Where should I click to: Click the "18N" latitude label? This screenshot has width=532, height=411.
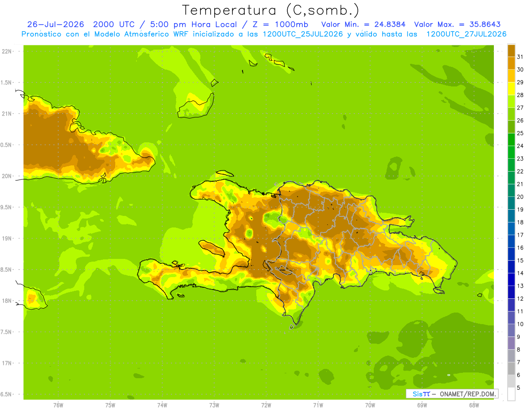pos(7,301)
